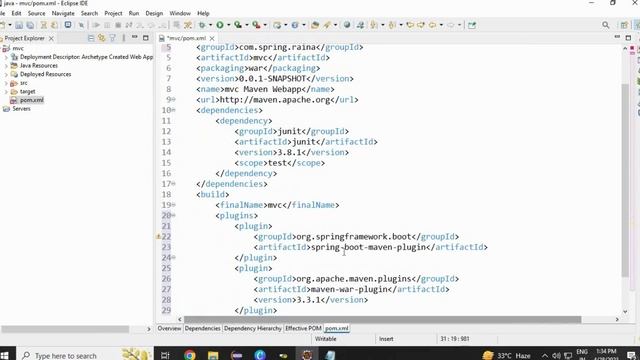
Task: Click the Save toolbar icon
Action: coord(19,25)
